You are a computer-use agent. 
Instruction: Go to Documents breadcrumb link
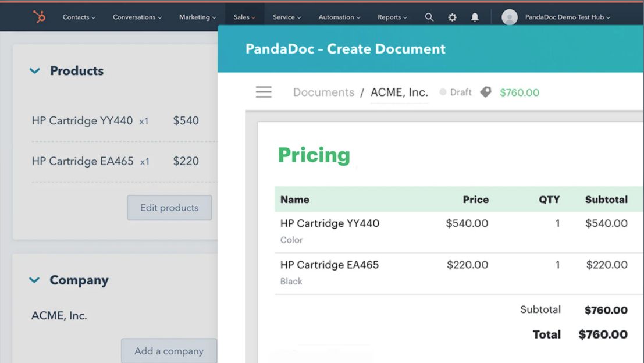click(323, 92)
